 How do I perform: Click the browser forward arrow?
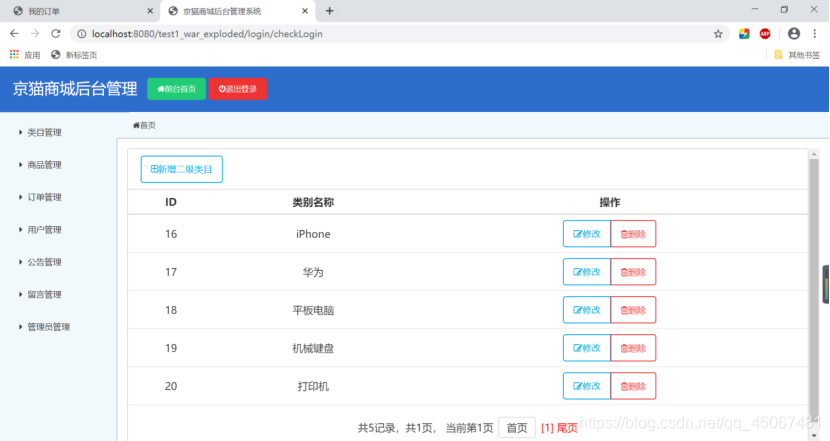click(35, 33)
